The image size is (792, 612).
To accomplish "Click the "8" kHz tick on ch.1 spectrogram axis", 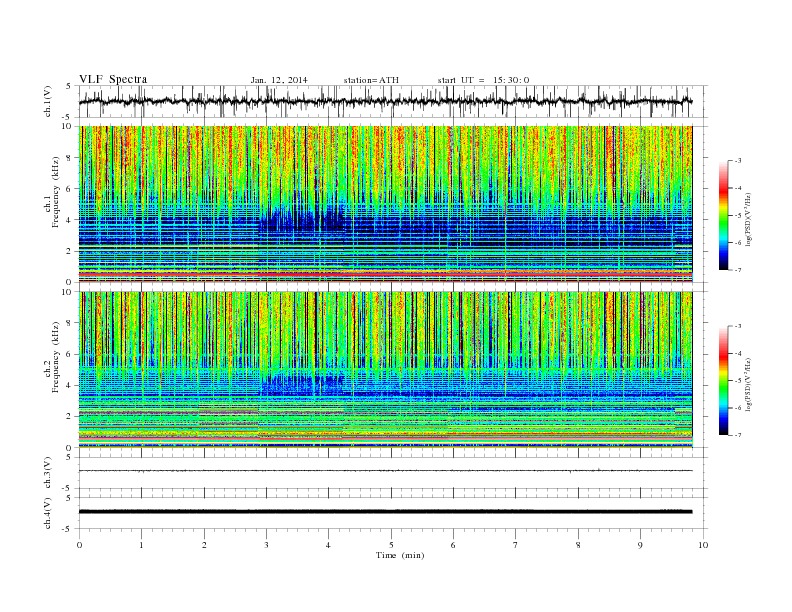I will click(69, 158).
